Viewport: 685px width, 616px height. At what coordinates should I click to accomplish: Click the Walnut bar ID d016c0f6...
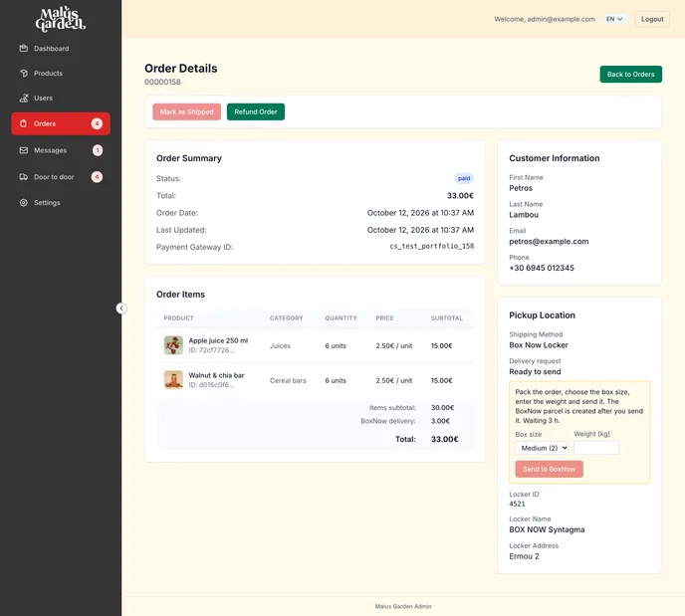[211, 385]
